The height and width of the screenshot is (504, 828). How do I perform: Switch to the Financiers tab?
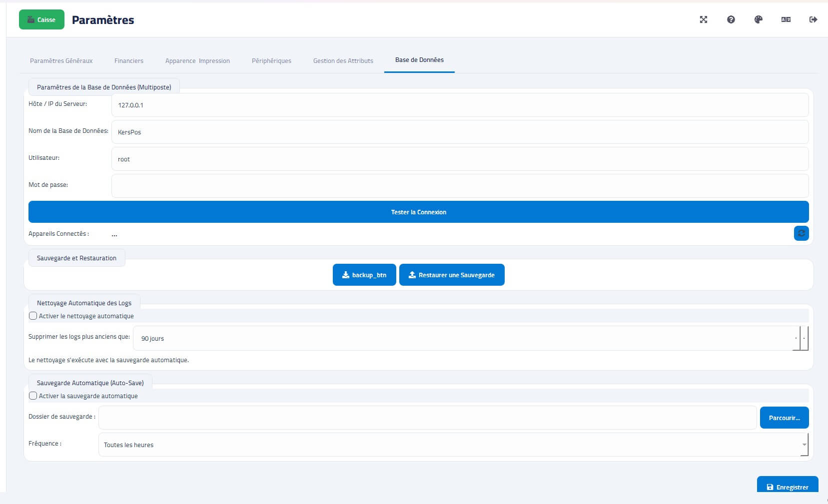[x=128, y=61]
